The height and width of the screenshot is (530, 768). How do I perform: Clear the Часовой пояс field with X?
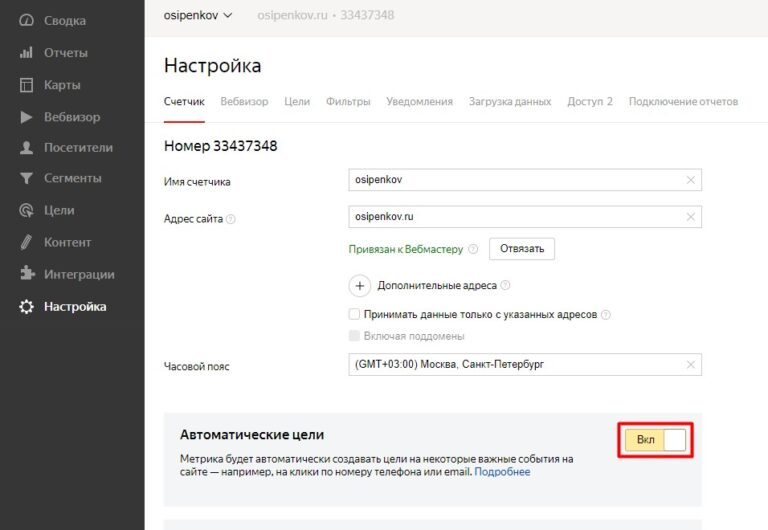[691, 365]
